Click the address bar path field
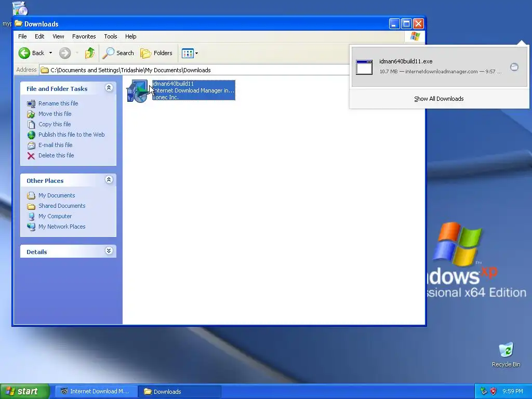The image size is (532, 399). point(195,70)
